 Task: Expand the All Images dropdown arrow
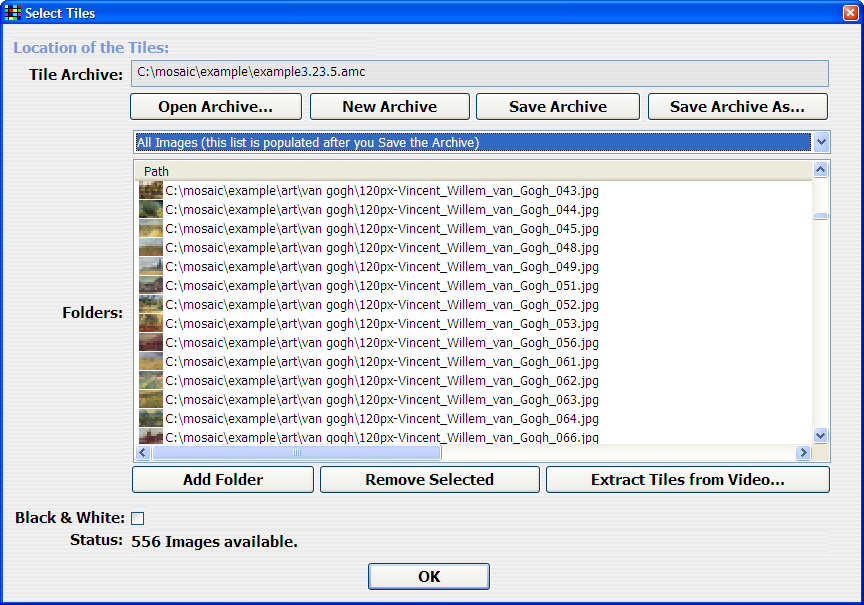(x=821, y=143)
